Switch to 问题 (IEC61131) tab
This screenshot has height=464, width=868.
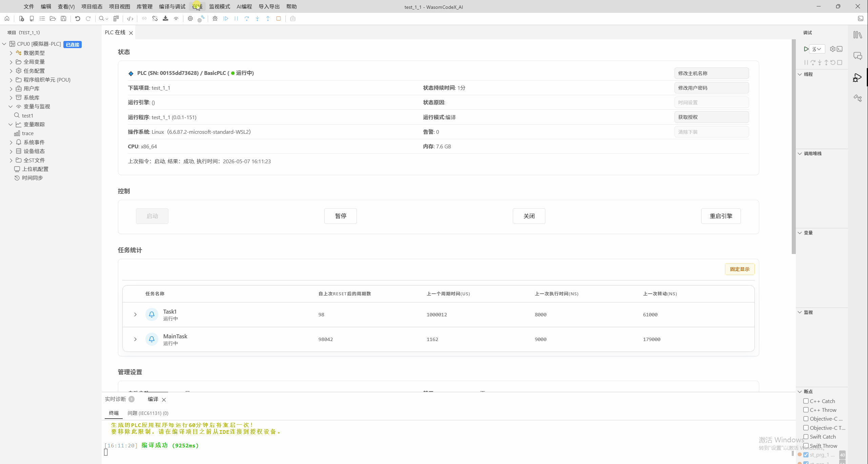click(x=148, y=413)
